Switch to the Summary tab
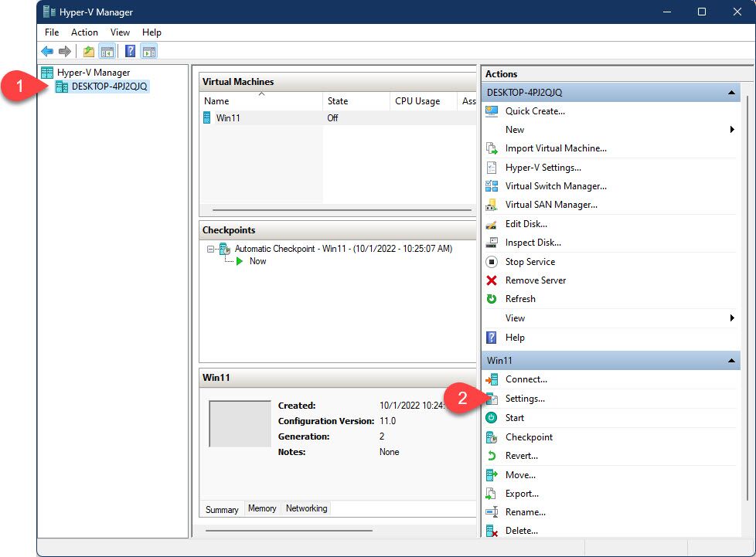The height and width of the screenshot is (557, 756). tap(222, 510)
